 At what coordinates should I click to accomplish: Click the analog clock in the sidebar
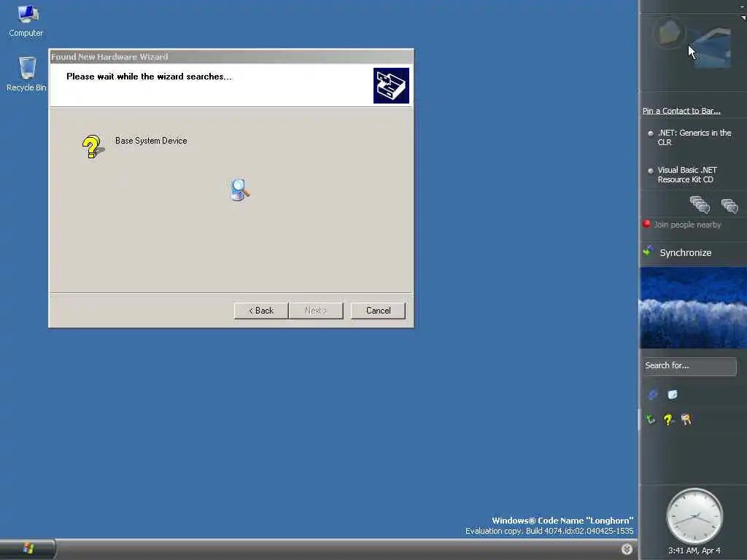tap(694, 516)
